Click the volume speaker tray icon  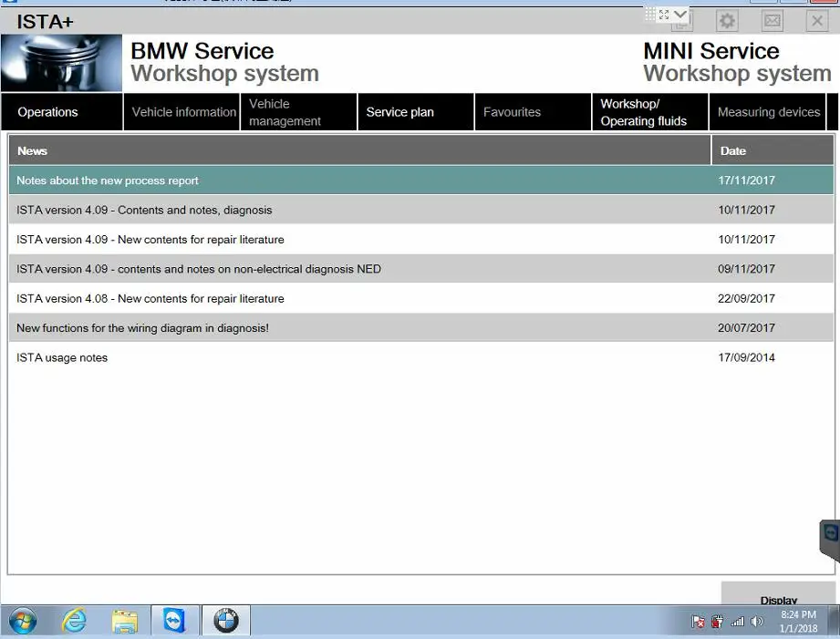click(756, 622)
